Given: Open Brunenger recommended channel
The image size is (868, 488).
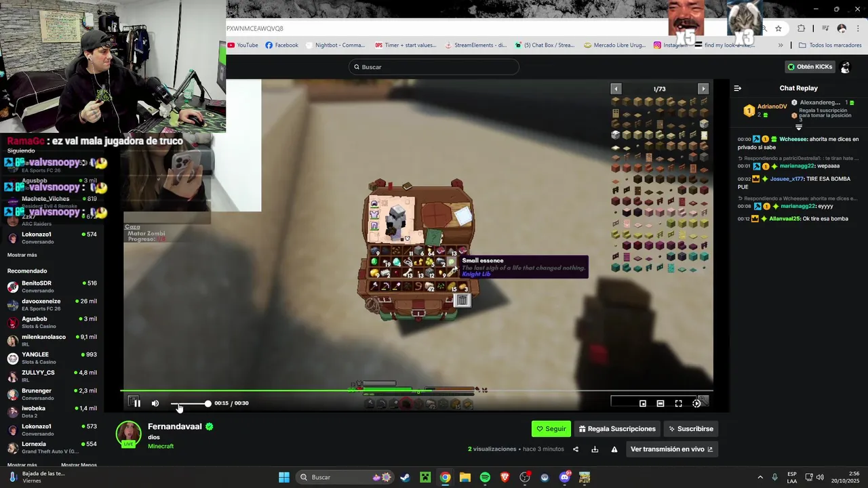Looking at the screenshot, I should click(52, 394).
